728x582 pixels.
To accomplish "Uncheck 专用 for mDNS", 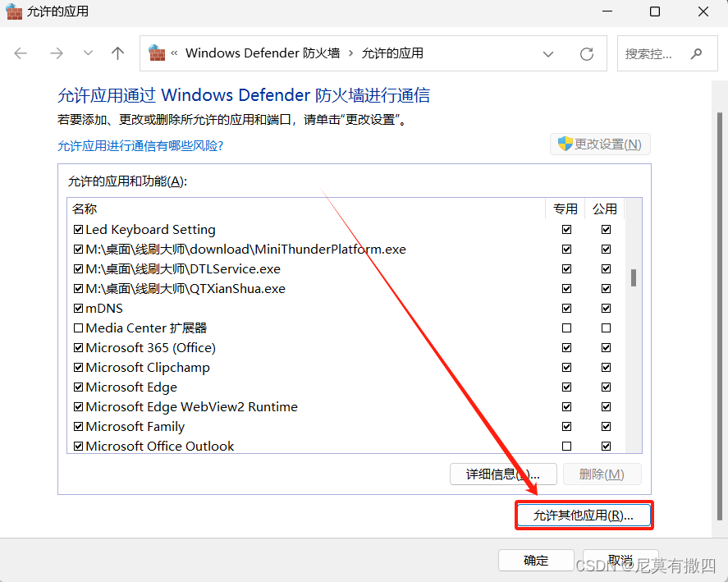I will click(x=566, y=308).
